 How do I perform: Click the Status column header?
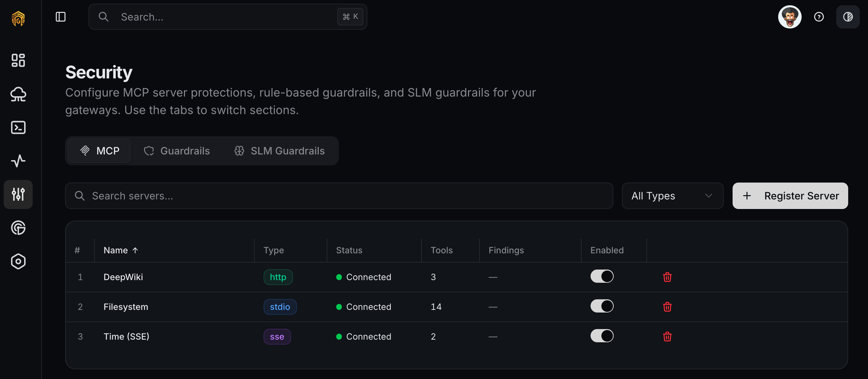pos(349,250)
